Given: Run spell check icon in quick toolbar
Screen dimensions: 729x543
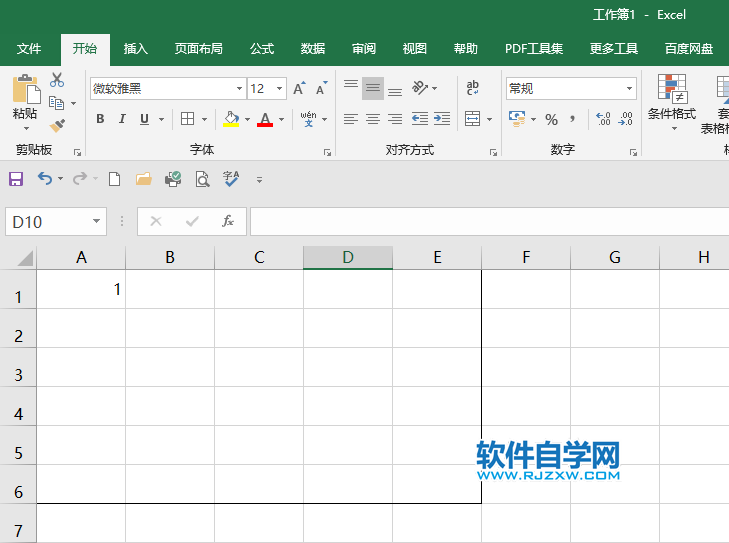Looking at the screenshot, I should pos(231,179).
